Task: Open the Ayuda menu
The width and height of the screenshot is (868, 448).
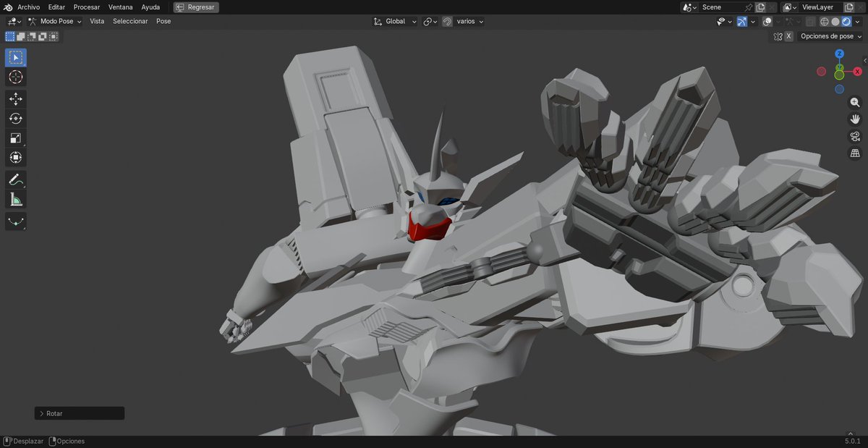Action: 150,7
